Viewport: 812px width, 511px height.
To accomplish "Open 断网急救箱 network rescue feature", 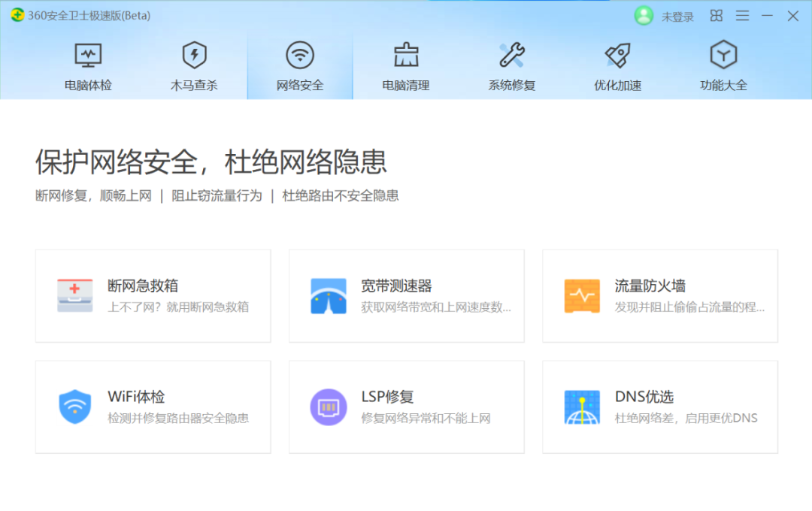I will pos(153,294).
